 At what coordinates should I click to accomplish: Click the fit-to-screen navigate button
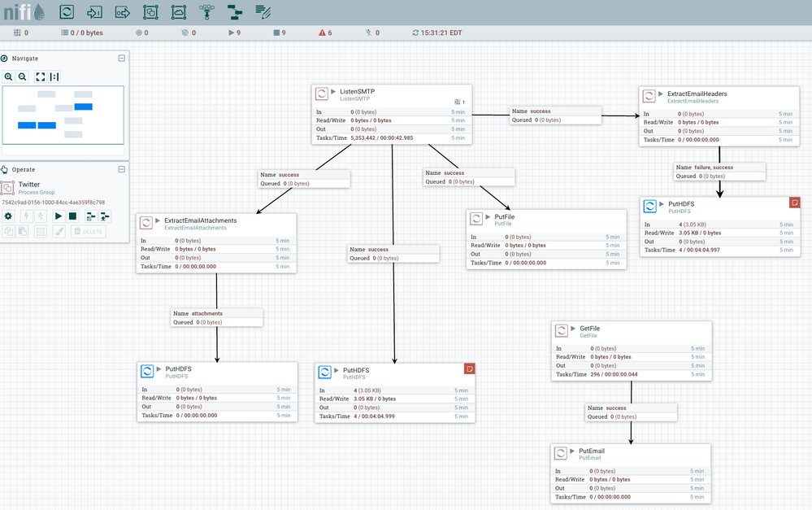(x=40, y=76)
